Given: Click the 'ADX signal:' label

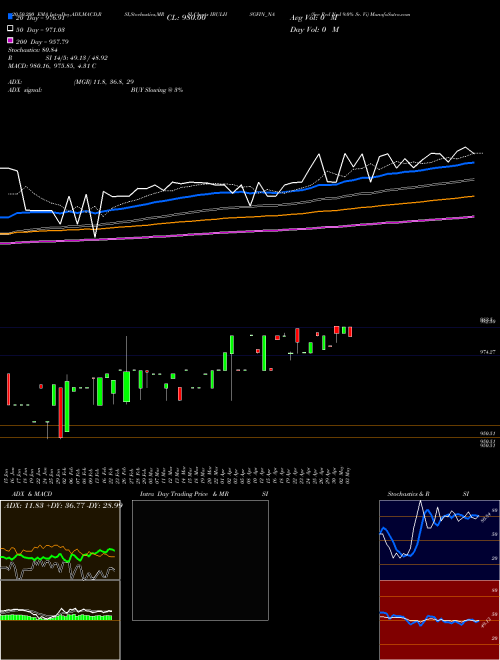Looking at the screenshot, I should point(25,90).
